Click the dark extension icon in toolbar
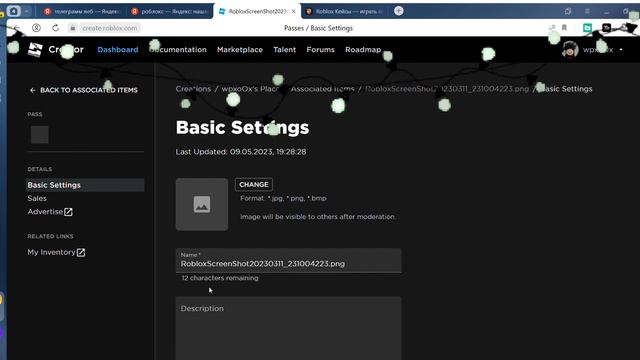Screen dimensions: 640x360 [x=607, y=28]
